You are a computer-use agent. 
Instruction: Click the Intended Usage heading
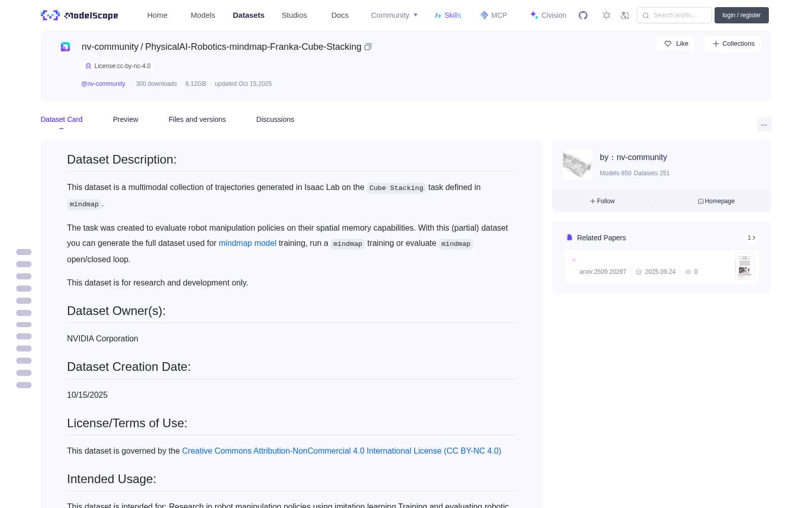point(112,479)
